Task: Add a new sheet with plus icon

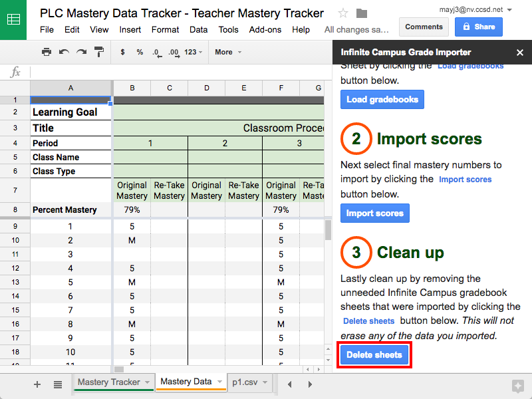Action: click(x=37, y=384)
